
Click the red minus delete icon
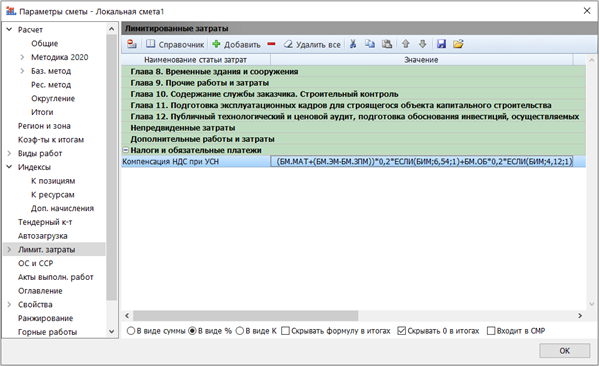pyautogui.click(x=271, y=44)
